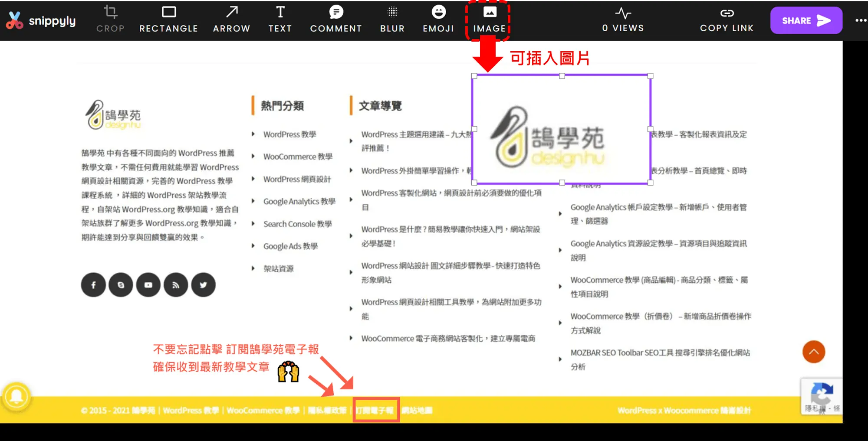Select the orange subscribe annotation text
The image size is (868, 441).
[236, 358]
